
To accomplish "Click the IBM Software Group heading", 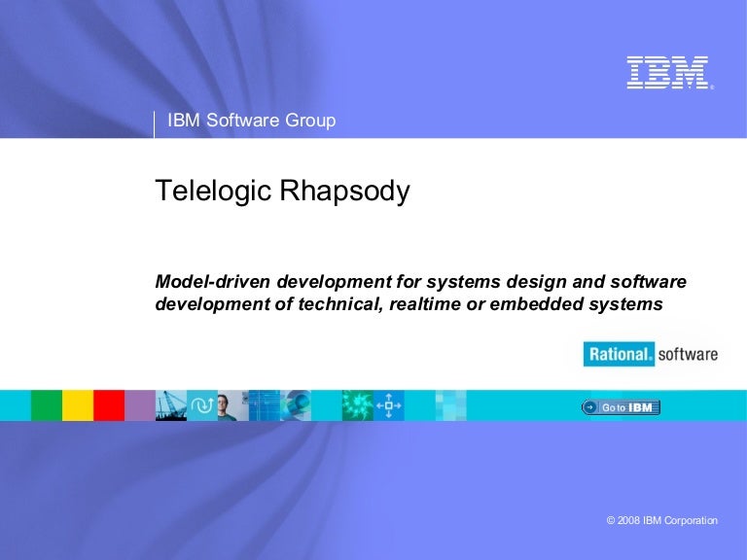I will pos(252,120).
